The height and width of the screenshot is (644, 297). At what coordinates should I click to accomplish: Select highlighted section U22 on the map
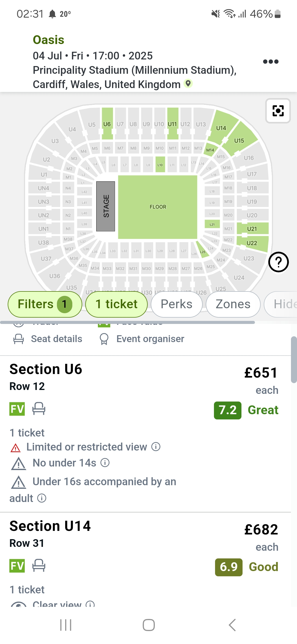pos(252,243)
